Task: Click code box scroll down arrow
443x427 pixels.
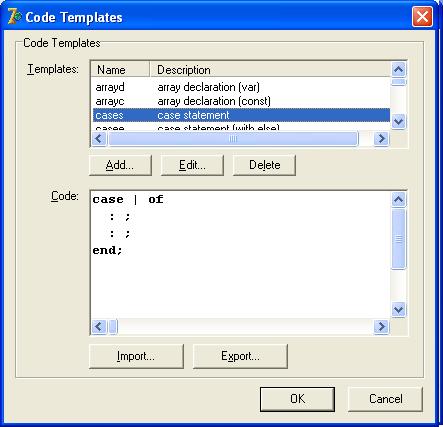Action: [x=399, y=310]
